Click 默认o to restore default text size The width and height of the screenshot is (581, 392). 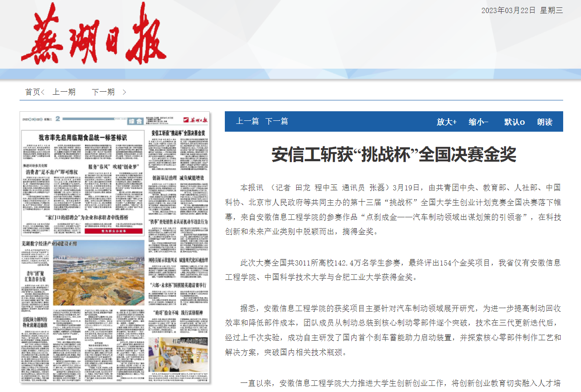coord(515,122)
